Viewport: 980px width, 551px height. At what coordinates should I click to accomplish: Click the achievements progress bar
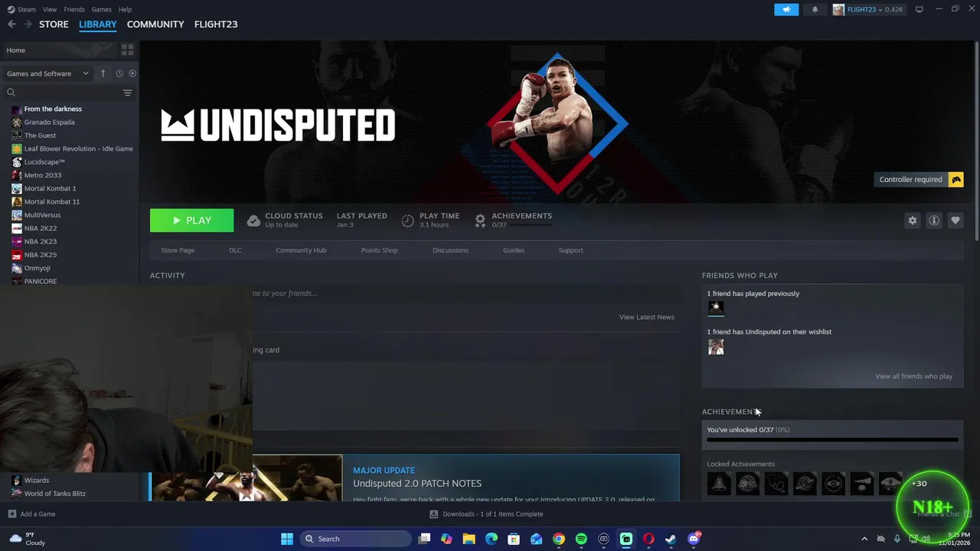point(832,440)
